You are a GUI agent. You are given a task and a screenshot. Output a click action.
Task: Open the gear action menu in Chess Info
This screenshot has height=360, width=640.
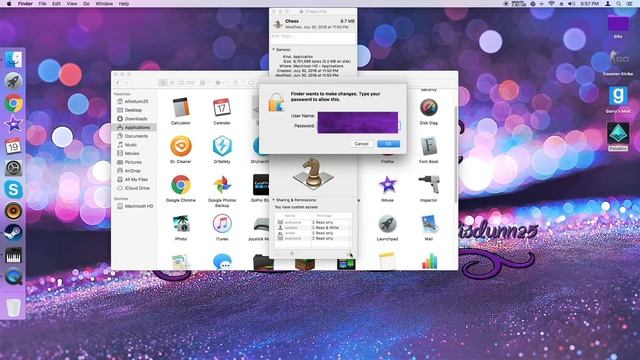pyautogui.click(x=293, y=254)
